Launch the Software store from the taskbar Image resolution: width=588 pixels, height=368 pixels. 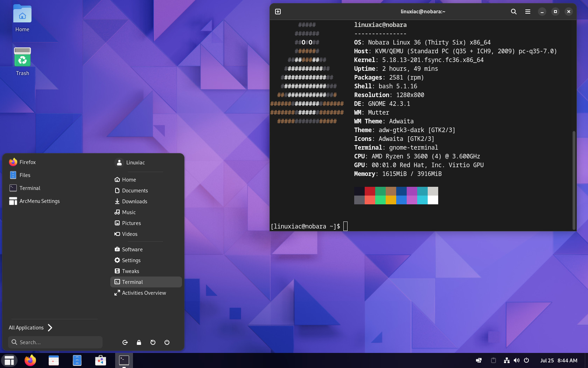[100, 360]
